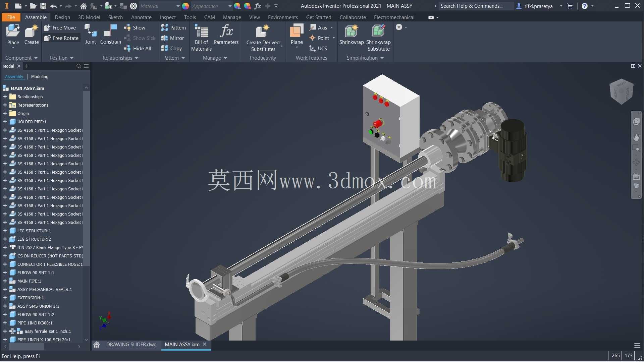Click the UCS tool
Image resolution: width=644 pixels, height=362 pixels.
pos(318,49)
